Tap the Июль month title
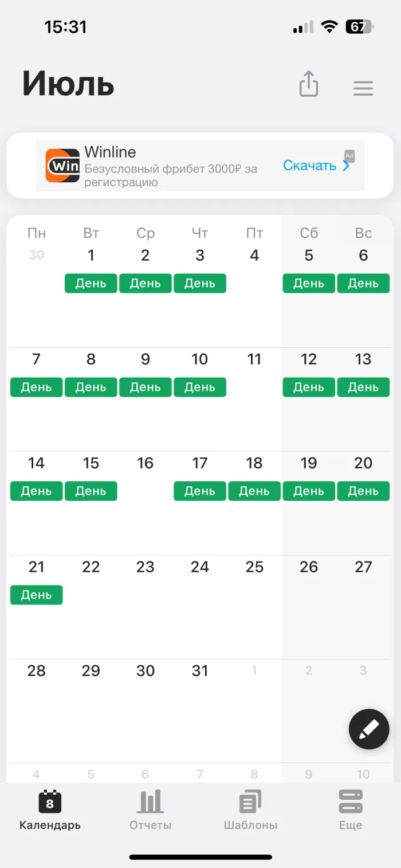The width and height of the screenshot is (401, 868). 69,84
